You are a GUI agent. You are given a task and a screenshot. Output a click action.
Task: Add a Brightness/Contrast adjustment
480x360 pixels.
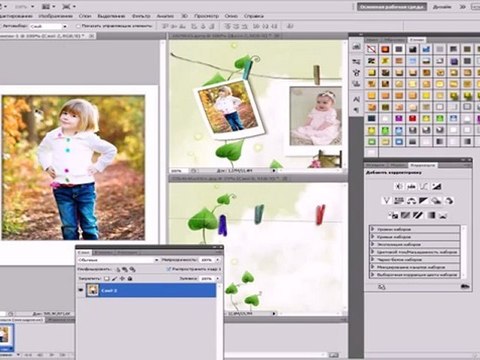click(x=399, y=186)
